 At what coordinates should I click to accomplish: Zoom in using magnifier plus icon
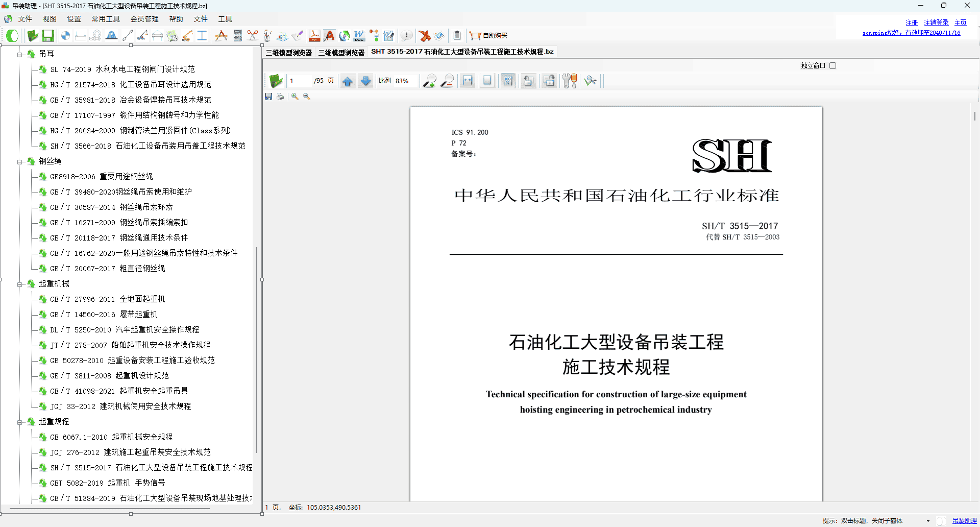click(430, 81)
